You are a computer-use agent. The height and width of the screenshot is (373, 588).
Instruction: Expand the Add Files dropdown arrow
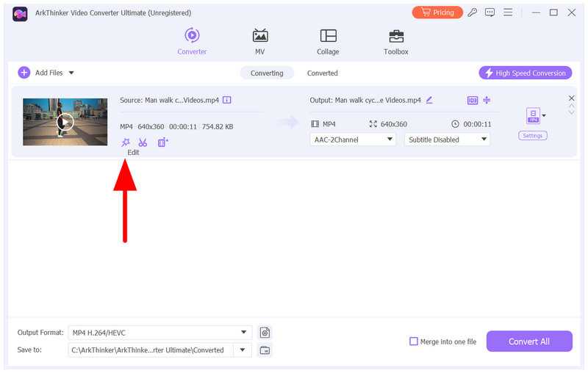pyautogui.click(x=71, y=73)
